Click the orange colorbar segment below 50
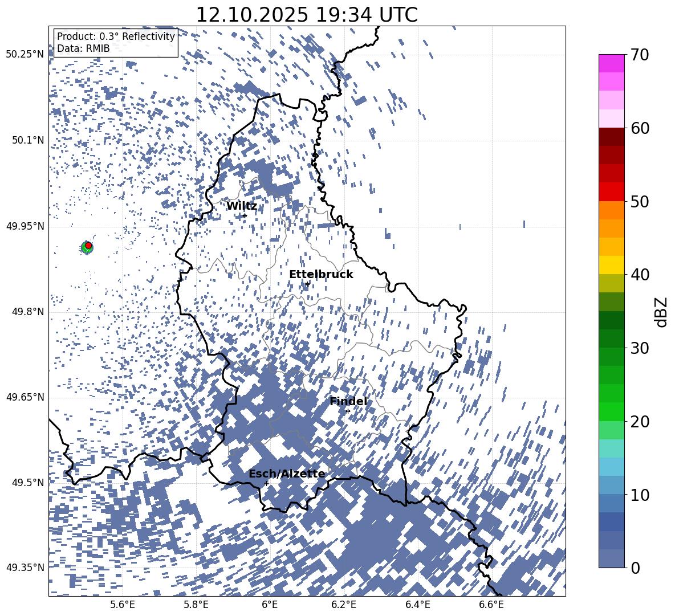This screenshot has width=675, height=616. [x=612, y=210]
